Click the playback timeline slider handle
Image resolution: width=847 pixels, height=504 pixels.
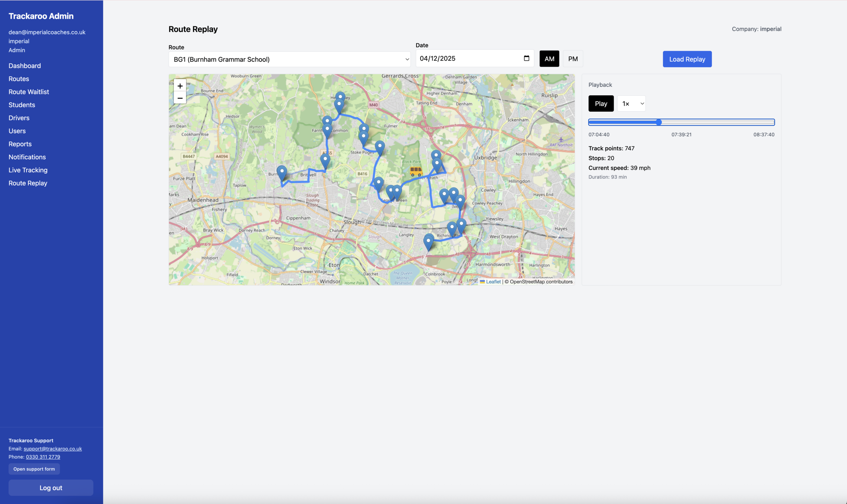(x=658, y=122)
